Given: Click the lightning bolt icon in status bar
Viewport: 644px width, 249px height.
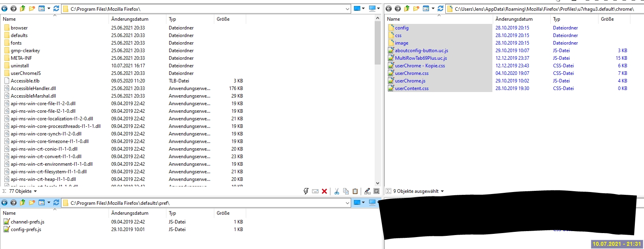Looking at the screenshot, I should (x=306, y=191).
